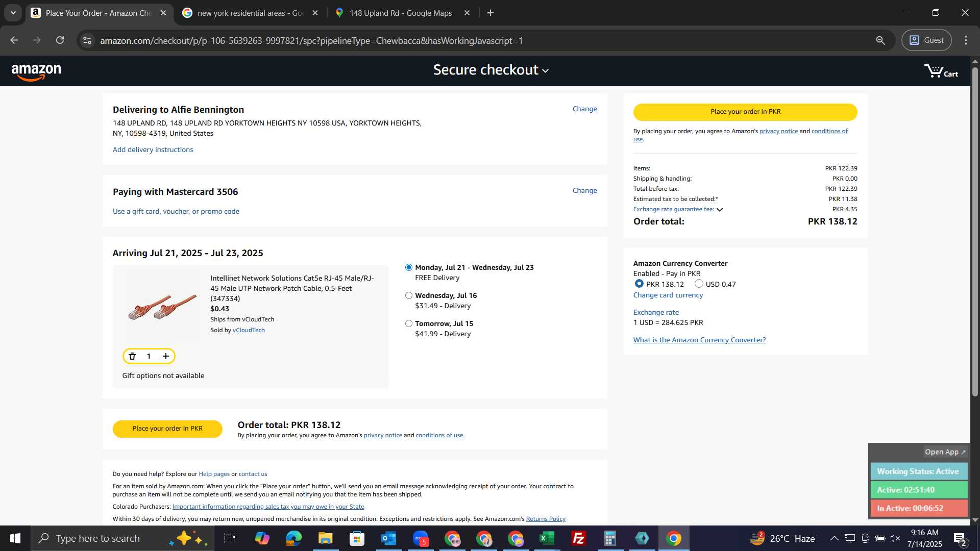
Task: Open the notifications center icon
Action: [x=960, y=538]
